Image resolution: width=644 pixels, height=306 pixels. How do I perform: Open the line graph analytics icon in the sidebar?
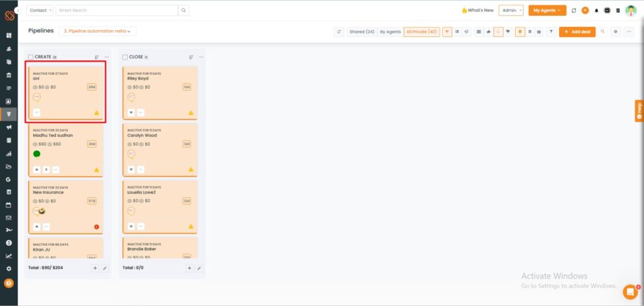click(x=9, y=256)
